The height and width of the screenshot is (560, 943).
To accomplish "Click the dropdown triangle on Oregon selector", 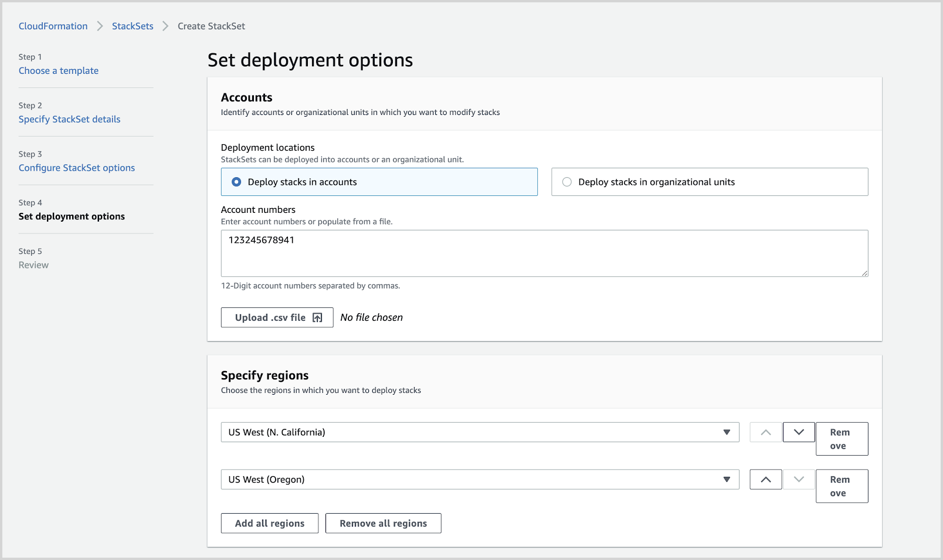I will click(x=727, y=480).
